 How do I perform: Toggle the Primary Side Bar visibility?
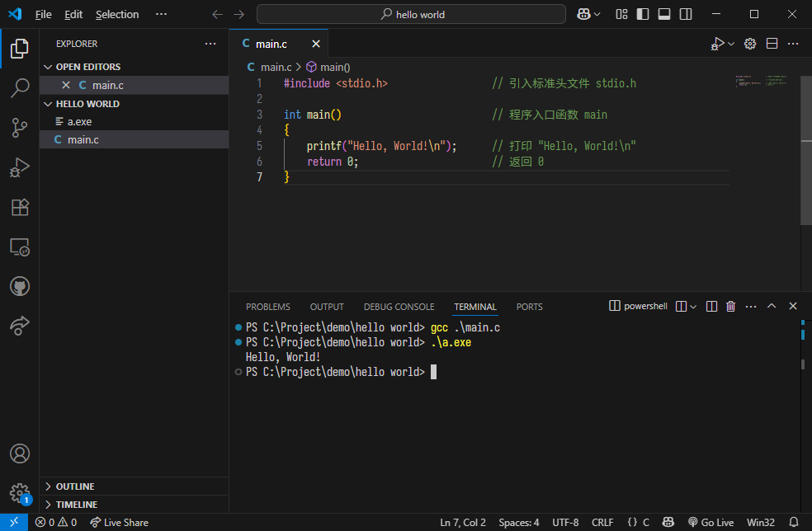click(x=641, y=13)
